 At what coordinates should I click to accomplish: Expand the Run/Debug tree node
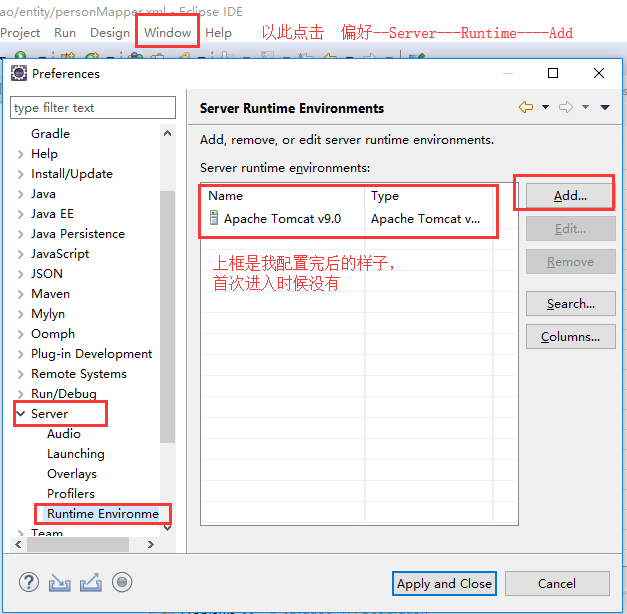(x=21, y=394)
